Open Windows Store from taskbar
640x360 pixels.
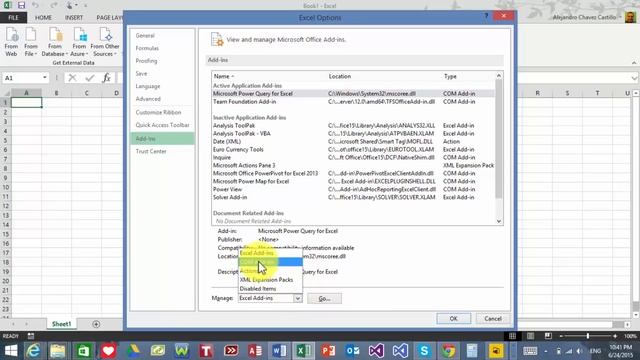coord(83,351)
